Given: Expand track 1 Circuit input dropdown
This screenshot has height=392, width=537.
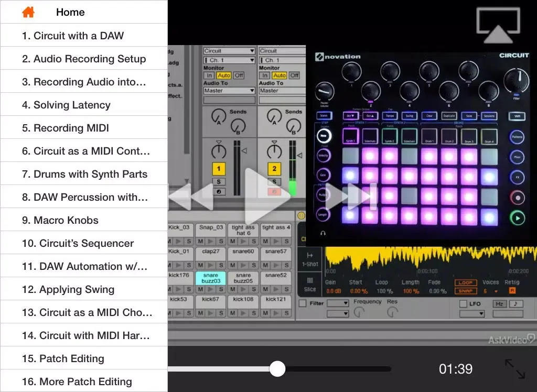Looking at the screenshot, I should click(229, 51).
